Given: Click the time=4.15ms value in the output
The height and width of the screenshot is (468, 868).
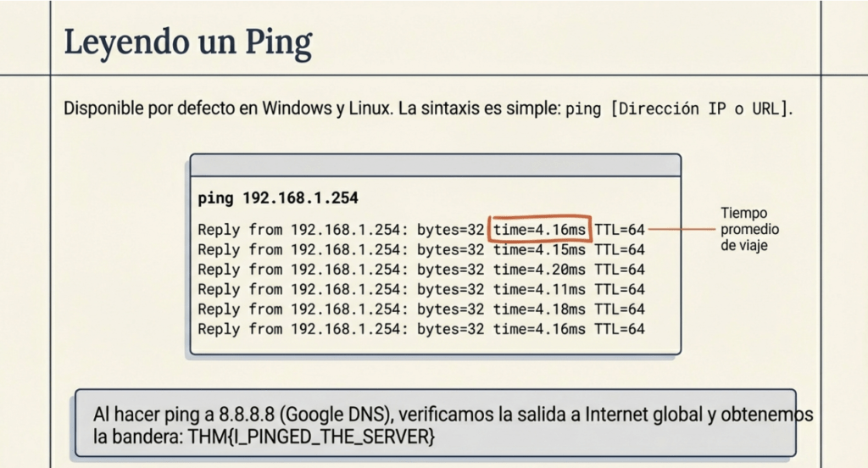Looking at the screenshot, I should point(538,250).
